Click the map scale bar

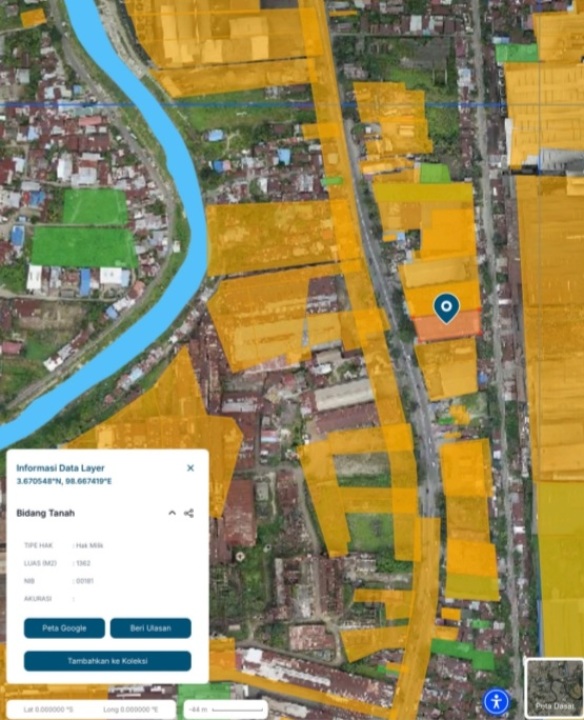click(226, 709)
